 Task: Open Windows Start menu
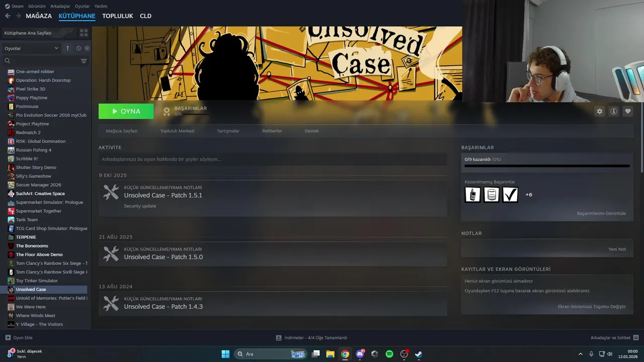[x=225, y=354]
